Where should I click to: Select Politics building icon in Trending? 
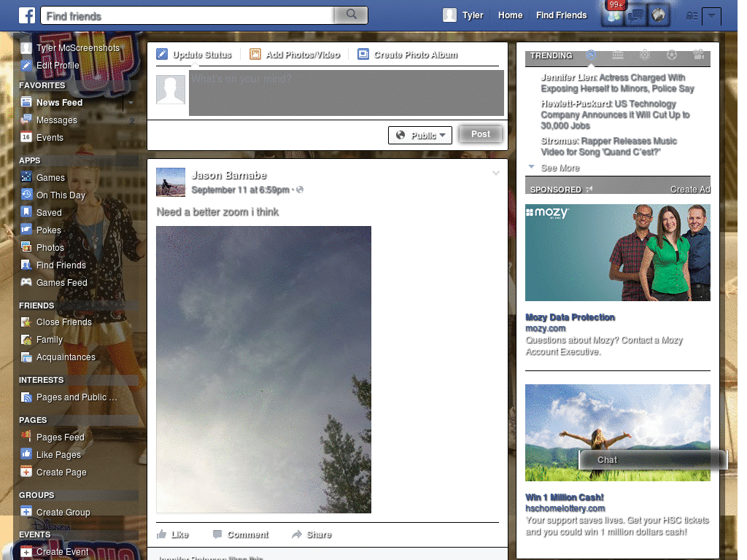[618, 55]
